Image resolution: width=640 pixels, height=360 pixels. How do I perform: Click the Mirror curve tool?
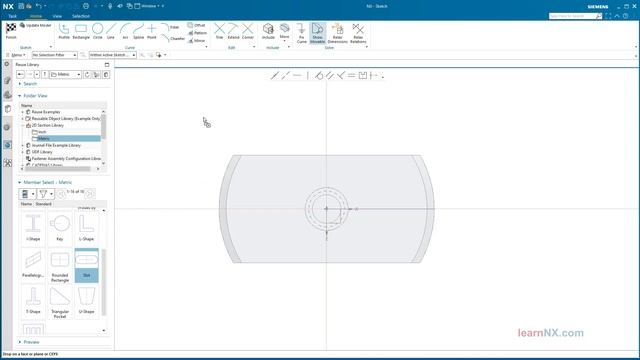point(196,40)
